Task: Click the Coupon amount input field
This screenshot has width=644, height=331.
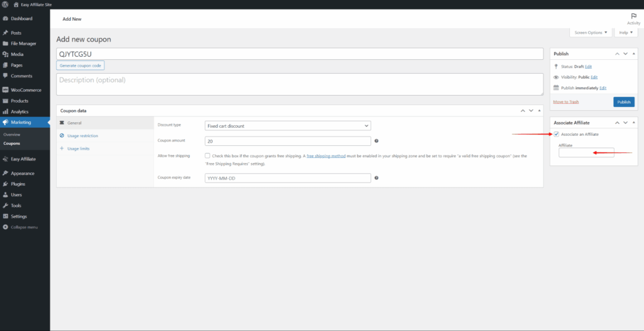Action: [x=287, y=141]
